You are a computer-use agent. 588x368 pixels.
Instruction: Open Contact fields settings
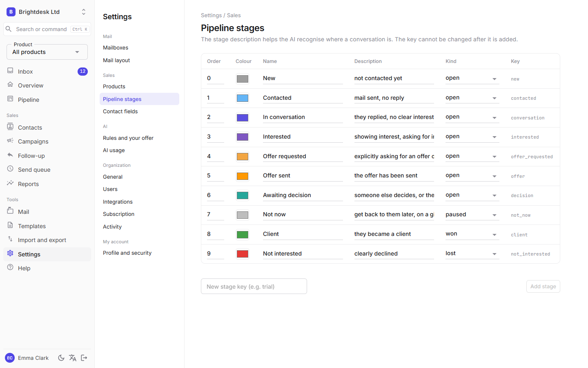pyautogui.click(x=139, y=111)
